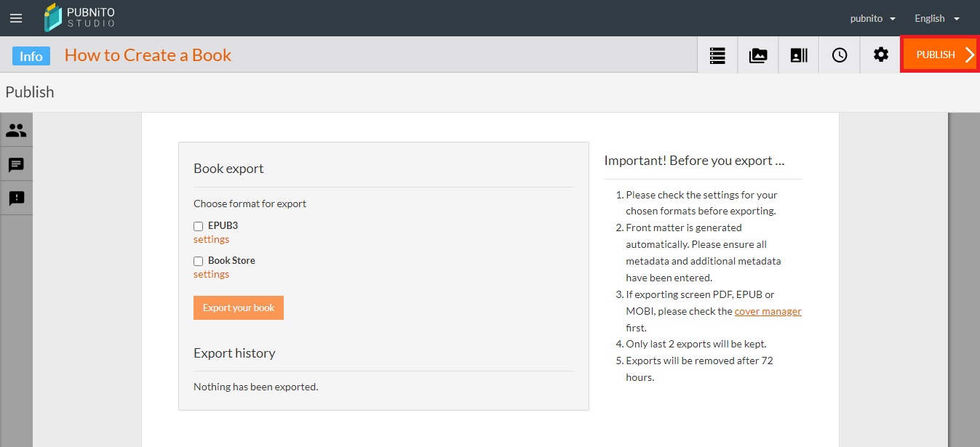The width and height of the screenshot is (980, 447).
Task: Click the 'Nothing has been exported.' text
Action: click(x=256, y=387)
